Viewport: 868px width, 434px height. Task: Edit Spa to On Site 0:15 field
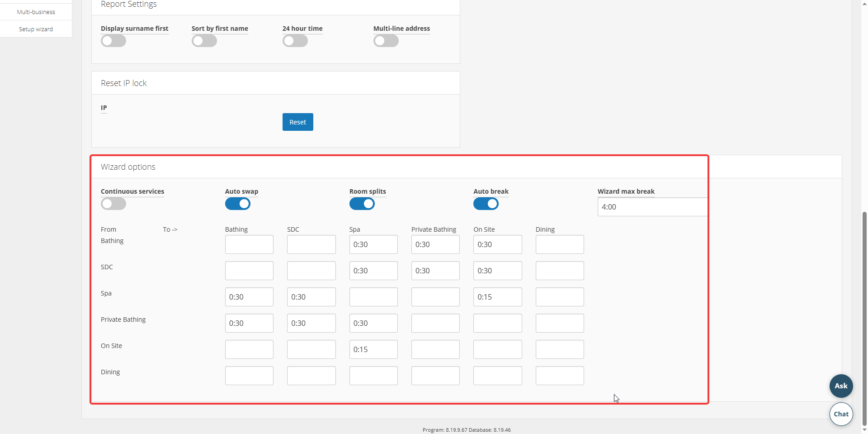pos(498,297)
